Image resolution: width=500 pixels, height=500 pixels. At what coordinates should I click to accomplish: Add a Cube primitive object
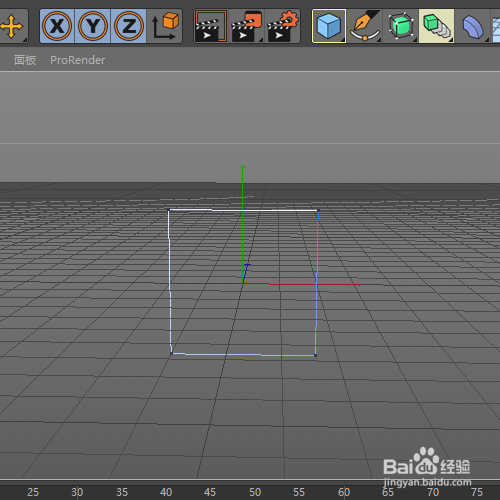(329, 26)
